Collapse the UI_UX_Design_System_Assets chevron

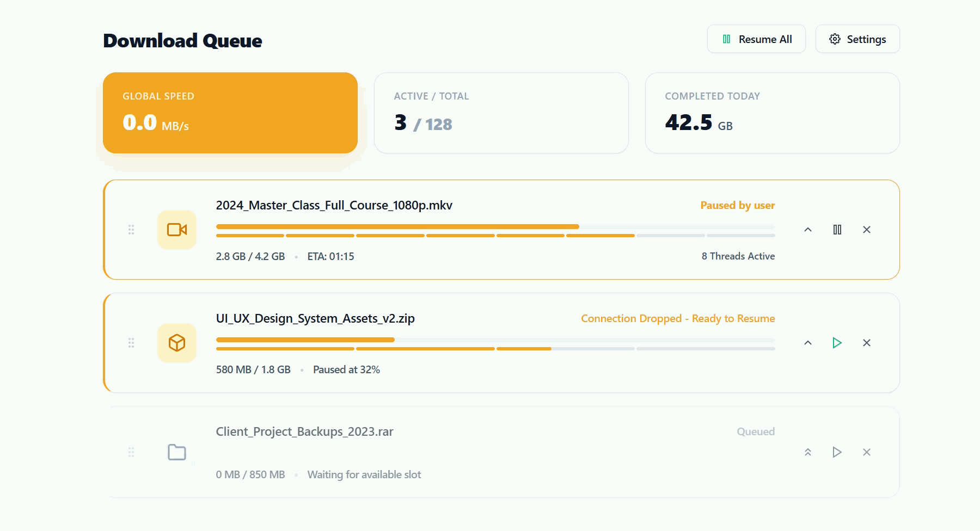point(808,343)
